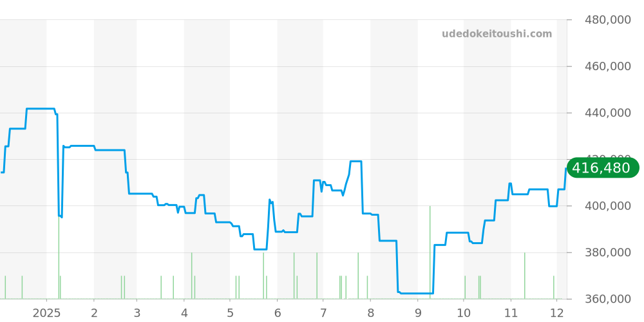Select month 3 on the time axis
Screen dimensions: 644x322
[x=137, y=313]
